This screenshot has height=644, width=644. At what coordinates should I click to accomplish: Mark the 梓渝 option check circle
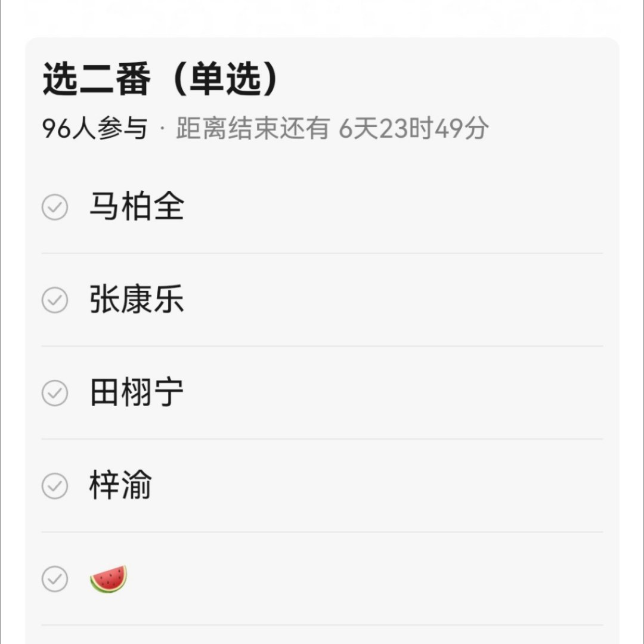(55, 486)
